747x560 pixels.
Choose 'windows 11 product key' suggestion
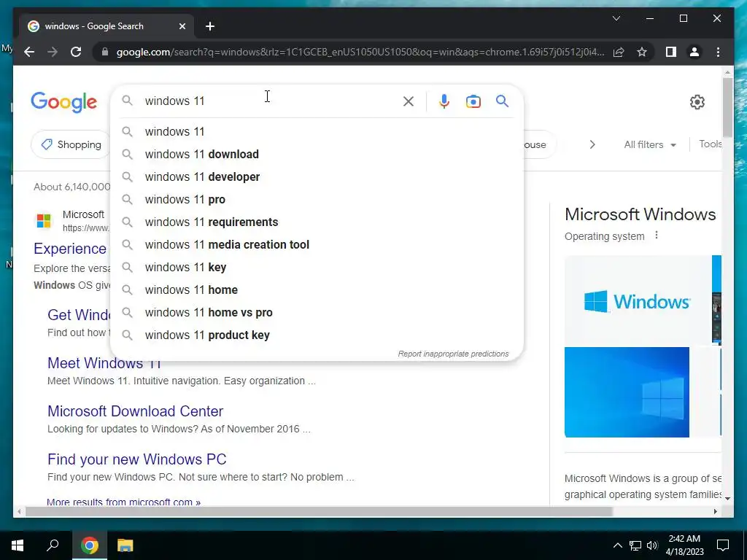click(x=317, y=335)
